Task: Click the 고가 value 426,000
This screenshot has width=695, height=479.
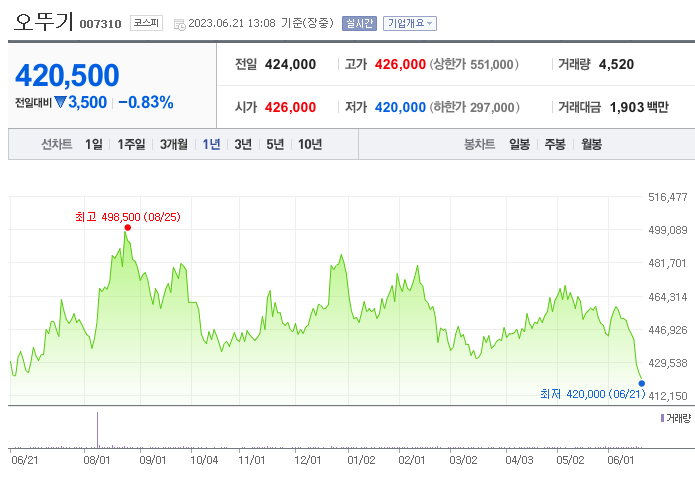Action: 400,64
